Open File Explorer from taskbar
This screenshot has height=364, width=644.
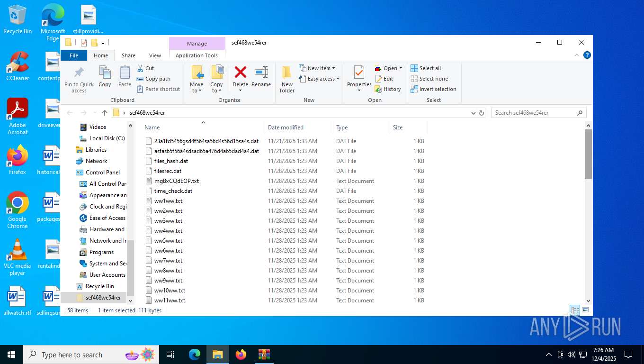(x=217, y=354)
